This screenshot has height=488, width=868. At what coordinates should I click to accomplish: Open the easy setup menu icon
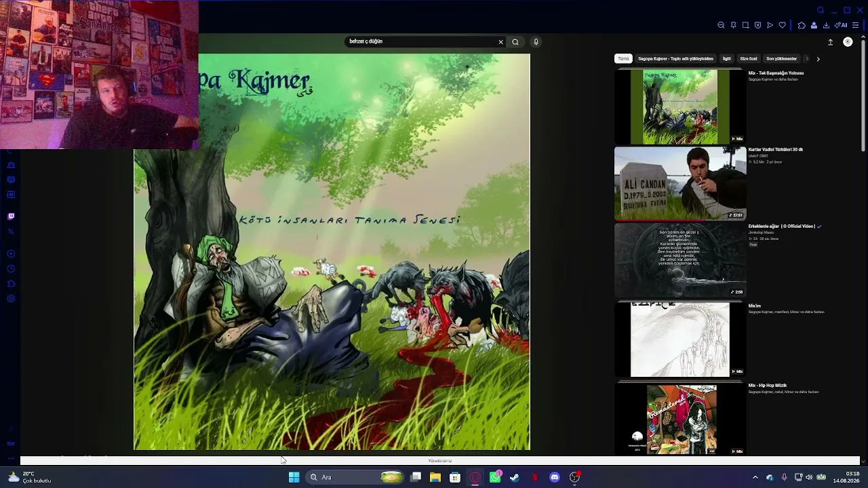point(856,25)
